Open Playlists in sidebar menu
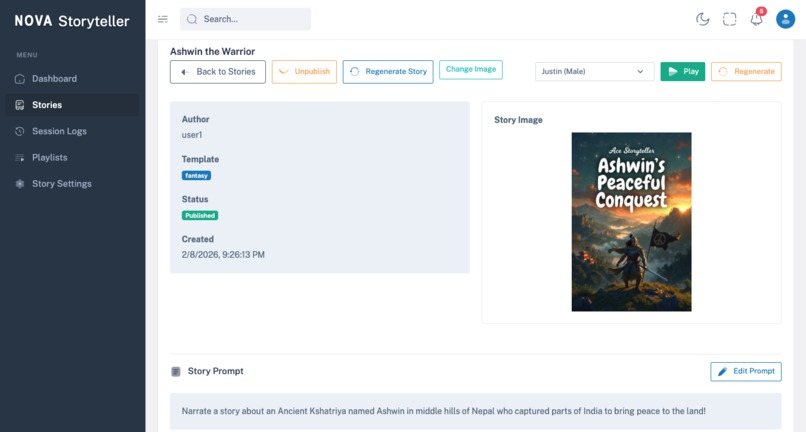This screenshot has width=806, height=432. pos(72,157)
